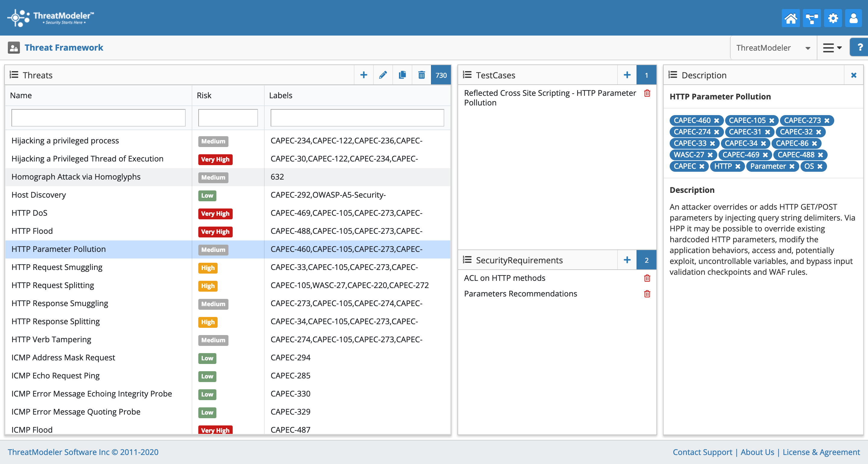The width and height of the screenshot is (868, 464).
Task: Select ICMP Error Message Echoing Integrity Probe
Action: 228,394
